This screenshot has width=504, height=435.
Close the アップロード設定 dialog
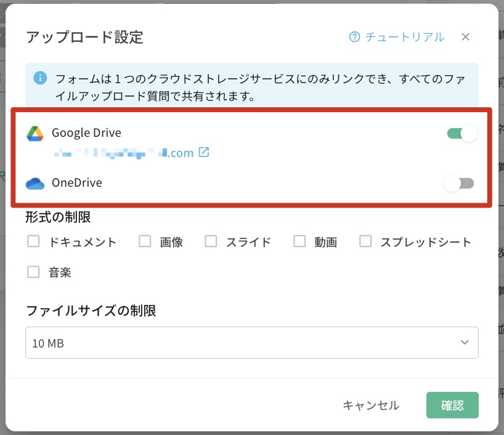coord(465,37)
